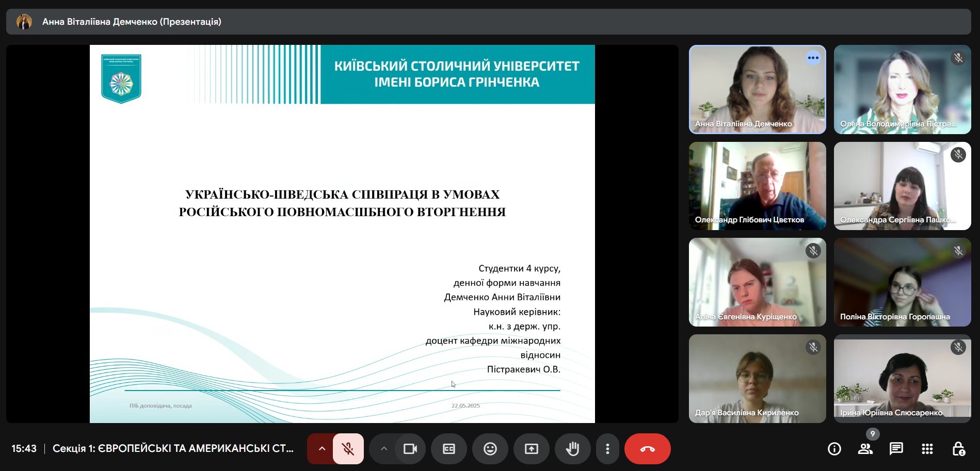Viewport: 980px width, 471px height.
Task: Expand video settings arrow next to camera
Action: point(383,449)
